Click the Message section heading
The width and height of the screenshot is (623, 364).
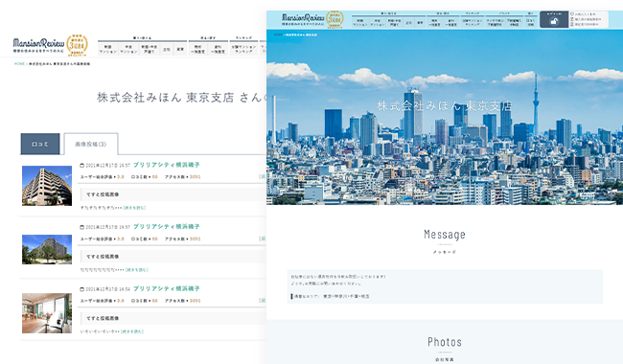445,235
